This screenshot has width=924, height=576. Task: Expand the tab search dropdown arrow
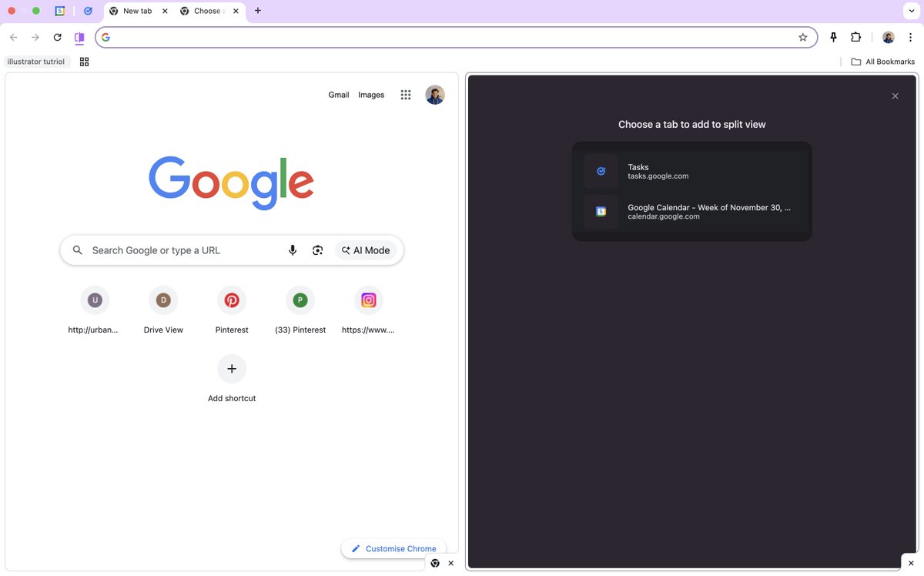pyautogui.click(x=910, y=11)
